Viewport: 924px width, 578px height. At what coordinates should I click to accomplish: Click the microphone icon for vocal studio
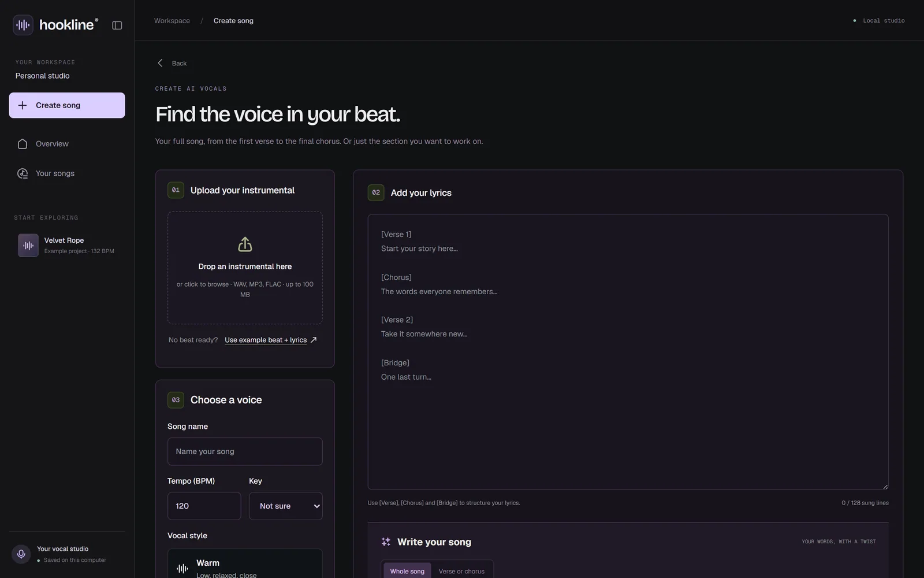[21, 554]
